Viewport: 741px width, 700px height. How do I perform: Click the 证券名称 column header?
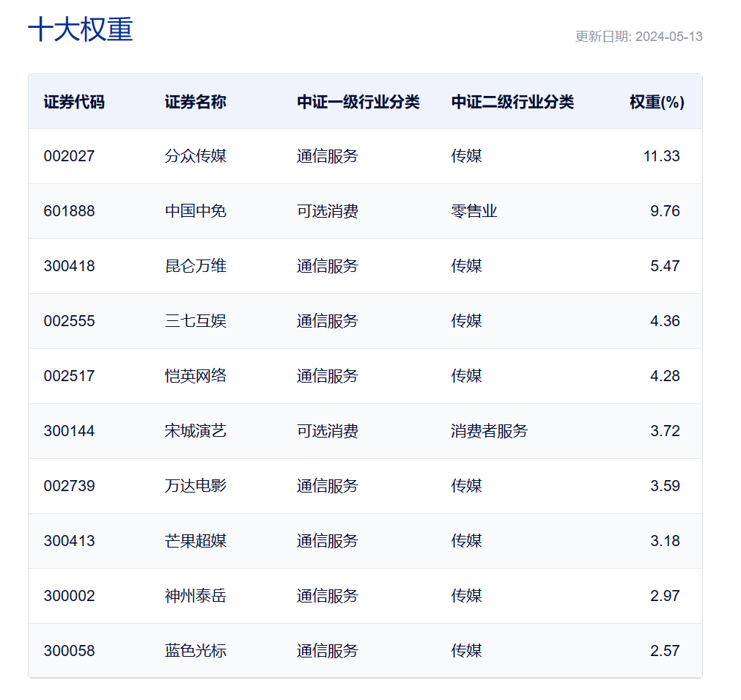click(195, 102)
